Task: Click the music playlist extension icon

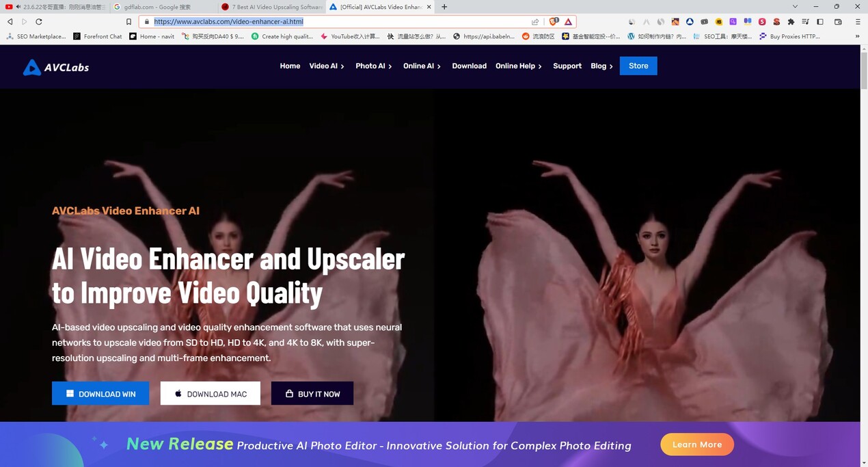Action: (x=805, y=21)
